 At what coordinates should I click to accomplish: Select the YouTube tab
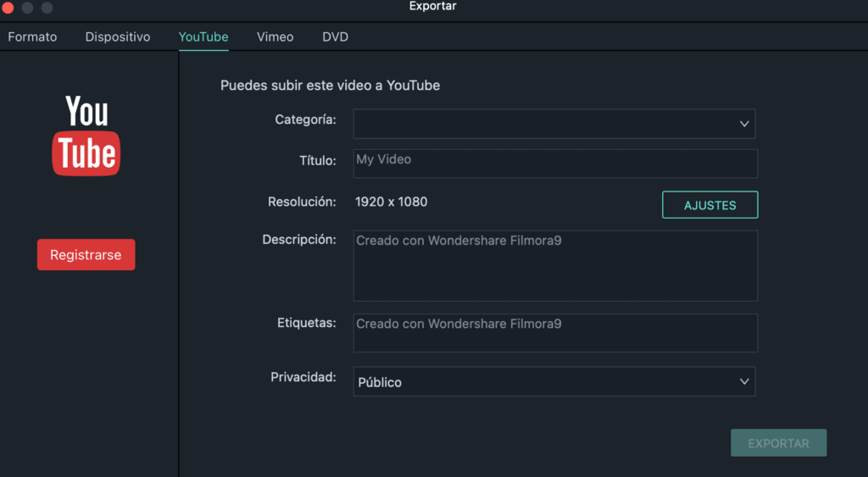tap(203, 37)
